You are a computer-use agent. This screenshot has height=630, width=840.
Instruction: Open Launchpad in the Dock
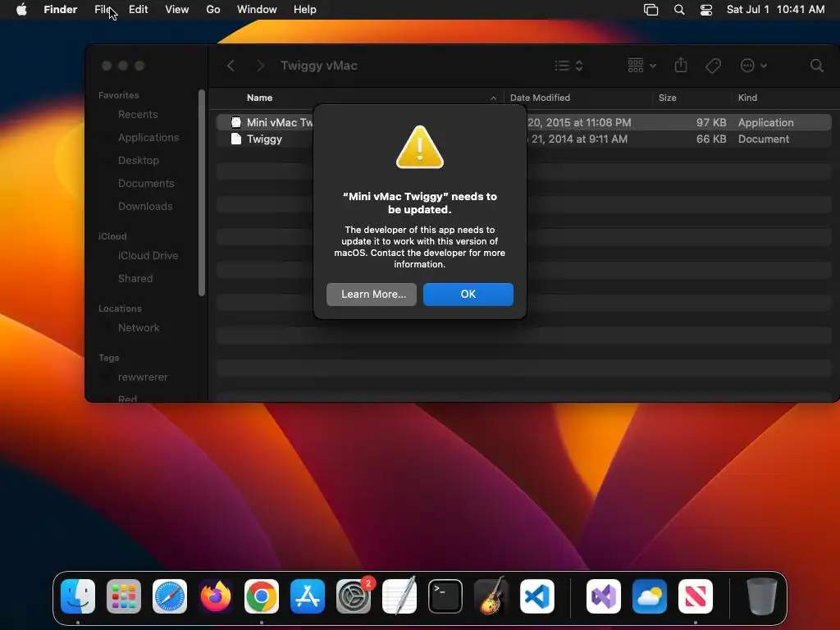124,596
